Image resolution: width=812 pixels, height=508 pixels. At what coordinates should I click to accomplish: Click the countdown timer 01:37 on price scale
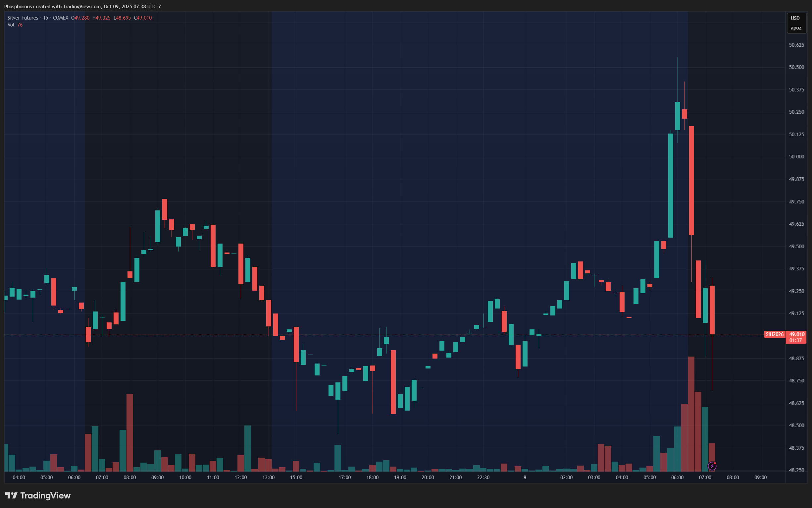coord(795,340)
